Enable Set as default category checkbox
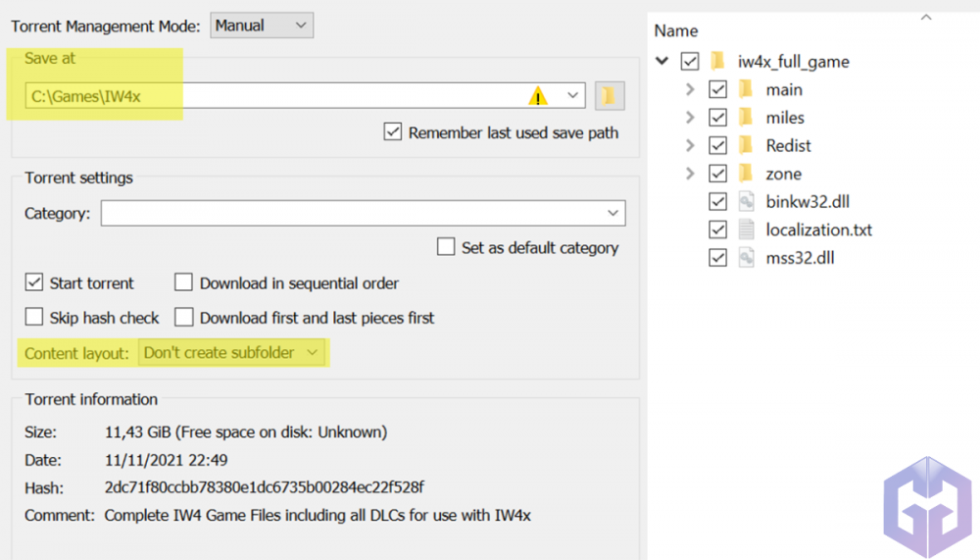980x560 pixels. pyautogui.click(x=446, y=247)
